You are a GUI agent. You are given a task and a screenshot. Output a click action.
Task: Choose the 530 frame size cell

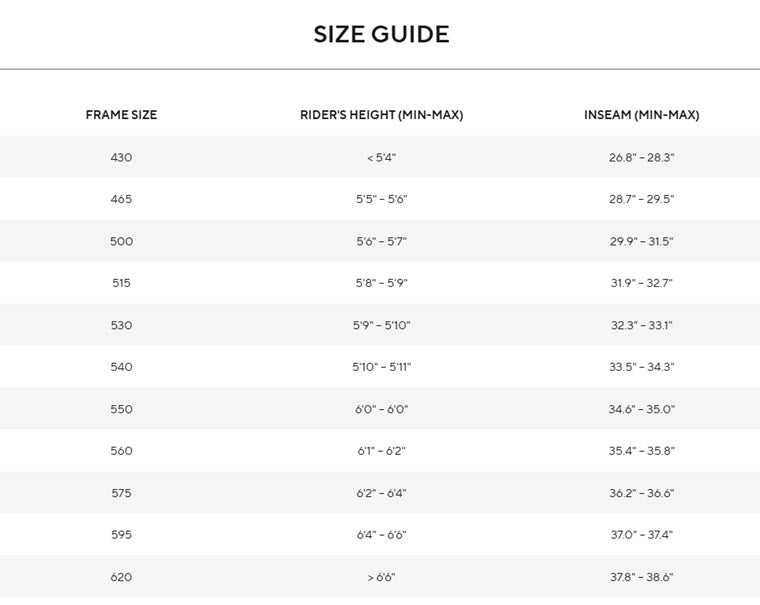tap(121, 325)
